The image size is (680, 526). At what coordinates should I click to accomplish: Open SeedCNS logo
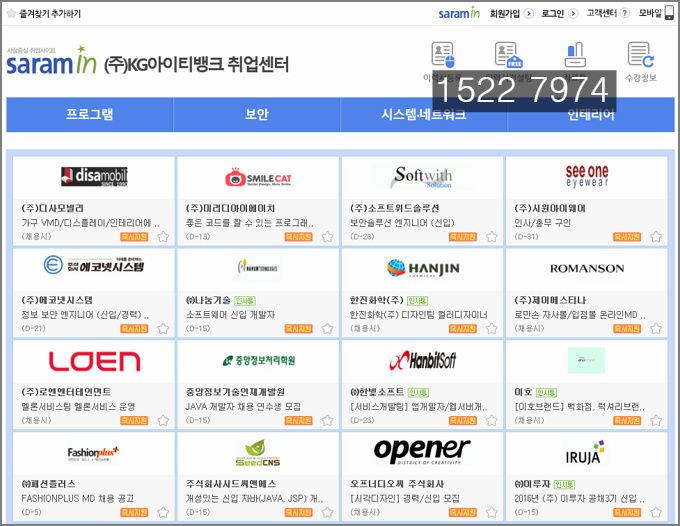pos(258,453)
